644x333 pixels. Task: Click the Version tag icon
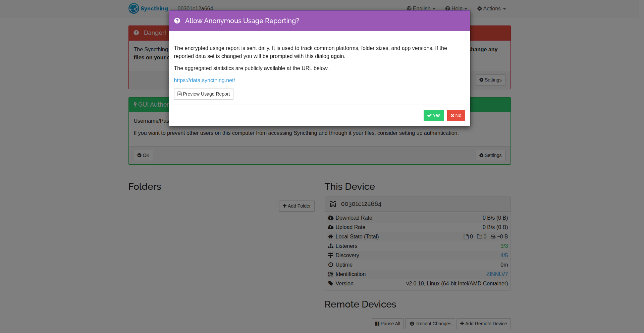pos(331,283)
